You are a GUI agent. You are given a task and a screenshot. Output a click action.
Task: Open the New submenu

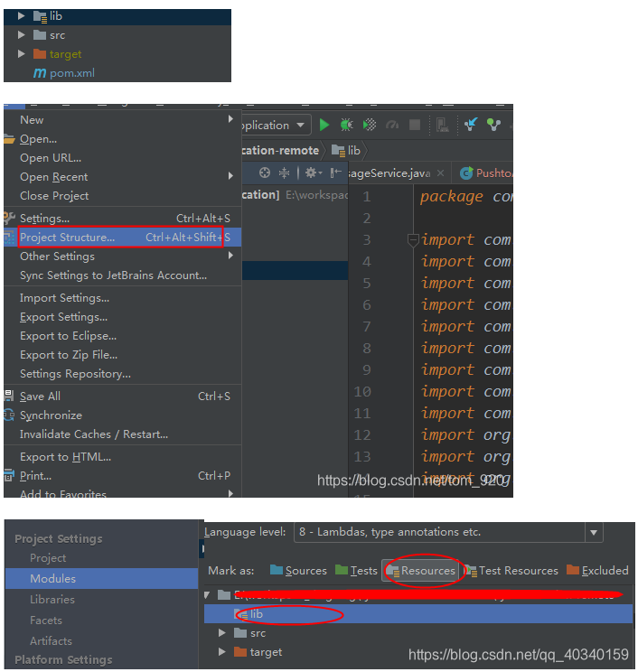(123, 120)
